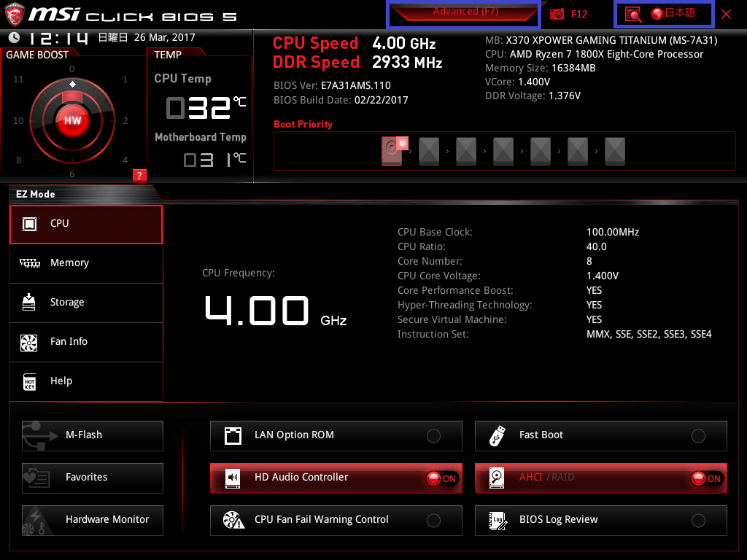Image resolution: width=747 pixels, height=560 pixels.
Task: Click the fan icon on Fan Info
Action: pos(29,343)
